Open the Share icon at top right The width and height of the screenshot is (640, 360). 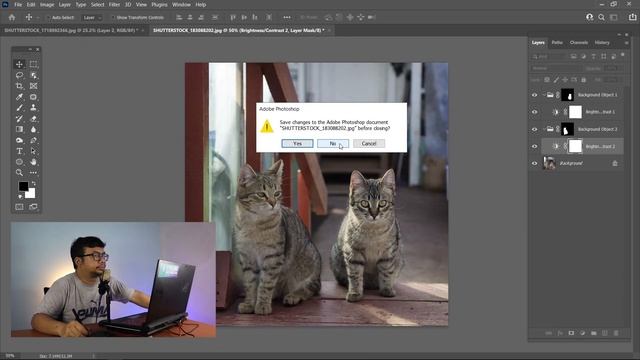pyautogui.click(x=633, y=17)
